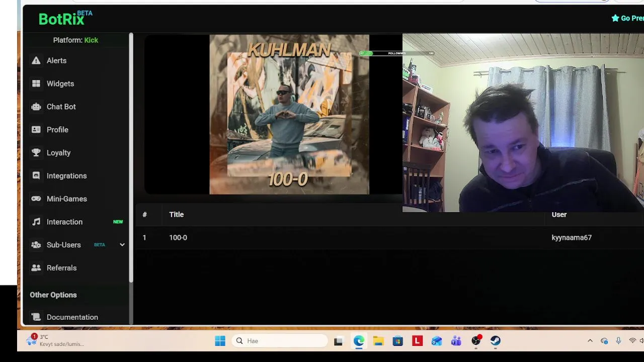Click the sidebar vertical scrollbar
Screen dimensions: 644x362
coord(131,158)
